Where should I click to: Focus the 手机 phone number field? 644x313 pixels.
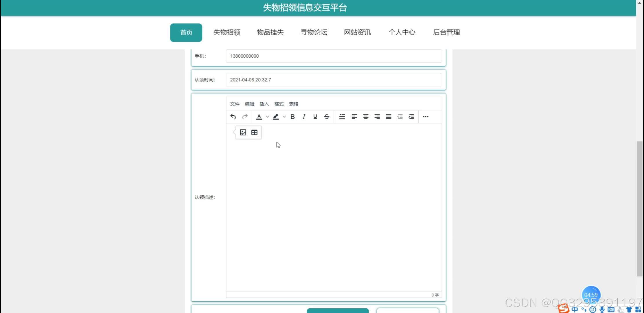tap(334, 56)
